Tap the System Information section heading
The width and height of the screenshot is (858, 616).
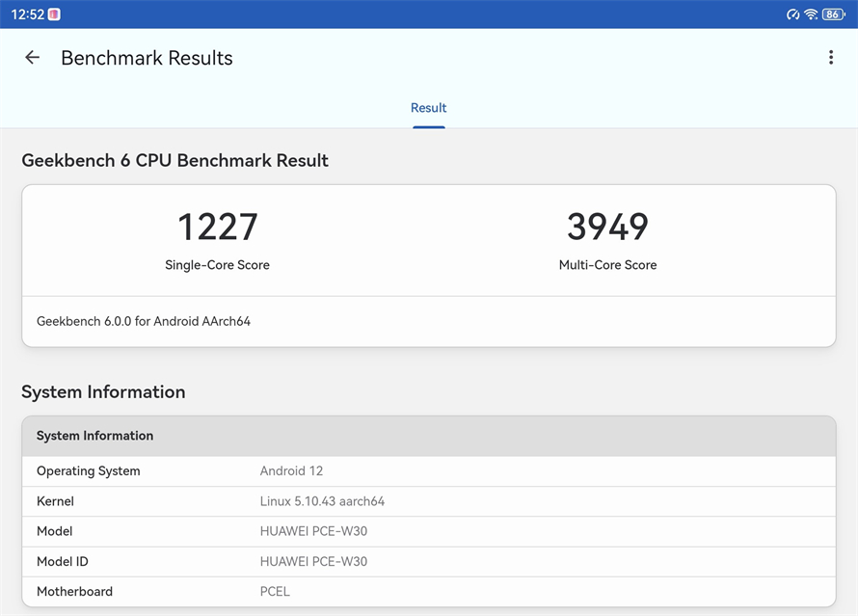pos(103,391)
